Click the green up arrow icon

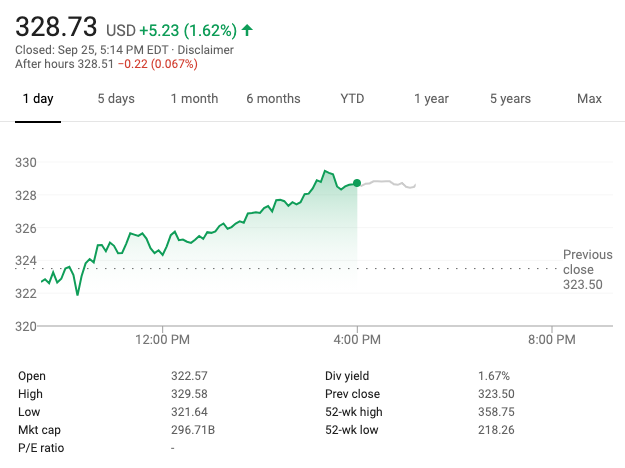(x=247, y=30)
